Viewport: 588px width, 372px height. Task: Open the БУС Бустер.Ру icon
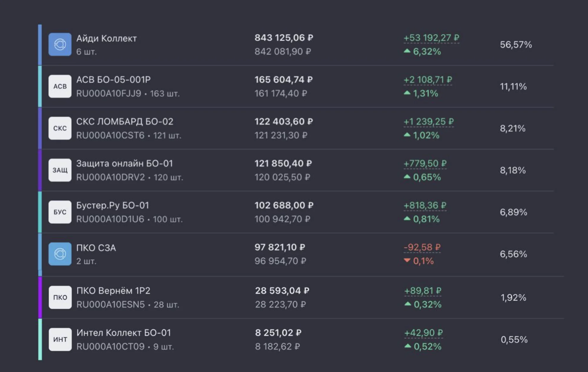60,212
